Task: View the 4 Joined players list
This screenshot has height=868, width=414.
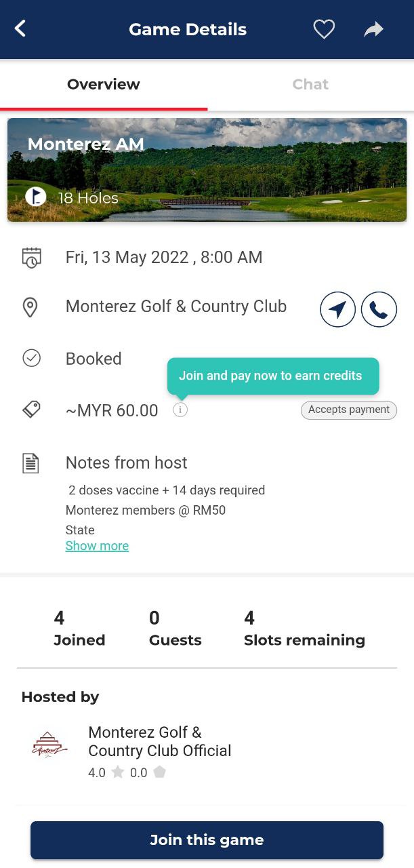Action: 79,628
